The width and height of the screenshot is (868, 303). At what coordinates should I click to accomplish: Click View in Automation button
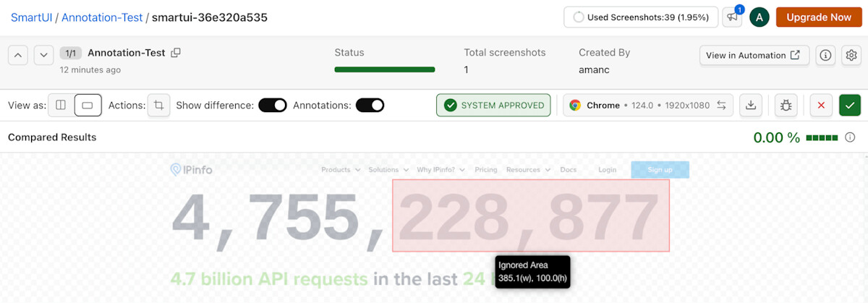point(754,55)
